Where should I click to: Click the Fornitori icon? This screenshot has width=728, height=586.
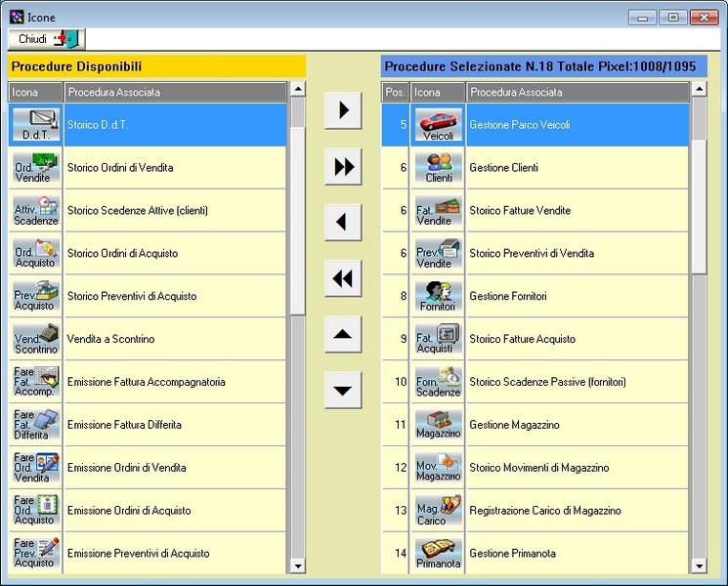coord(438,296)
